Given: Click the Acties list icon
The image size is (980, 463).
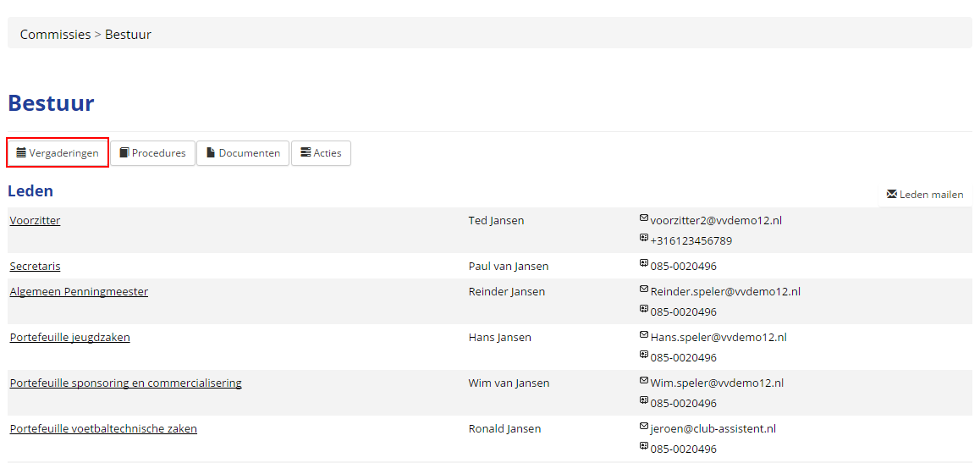Looking at the screenshot, I should pyautogui.click(x=306, y=153).
